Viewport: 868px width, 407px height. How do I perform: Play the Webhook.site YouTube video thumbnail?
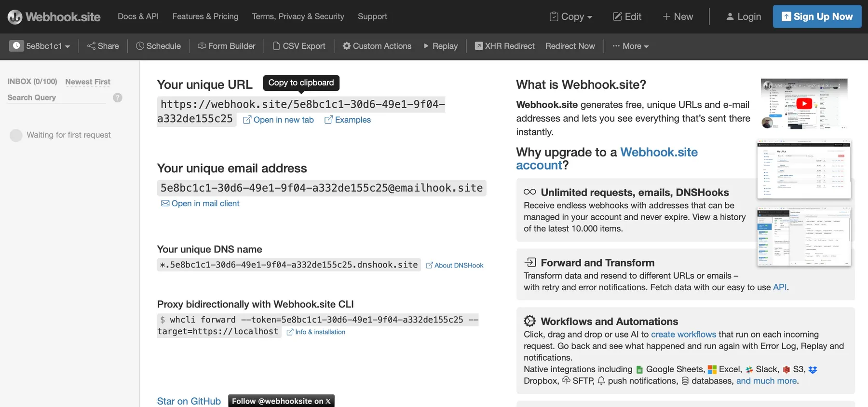(804, 104)
